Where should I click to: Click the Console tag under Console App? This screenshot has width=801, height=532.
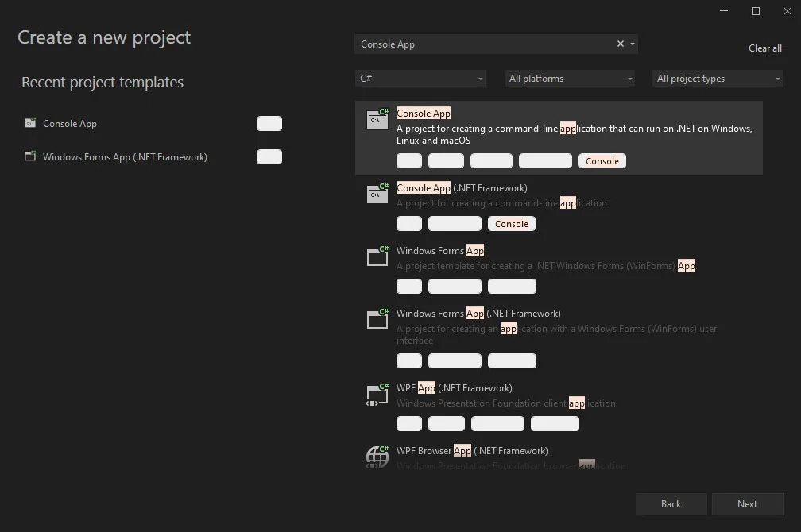[602, 161]
